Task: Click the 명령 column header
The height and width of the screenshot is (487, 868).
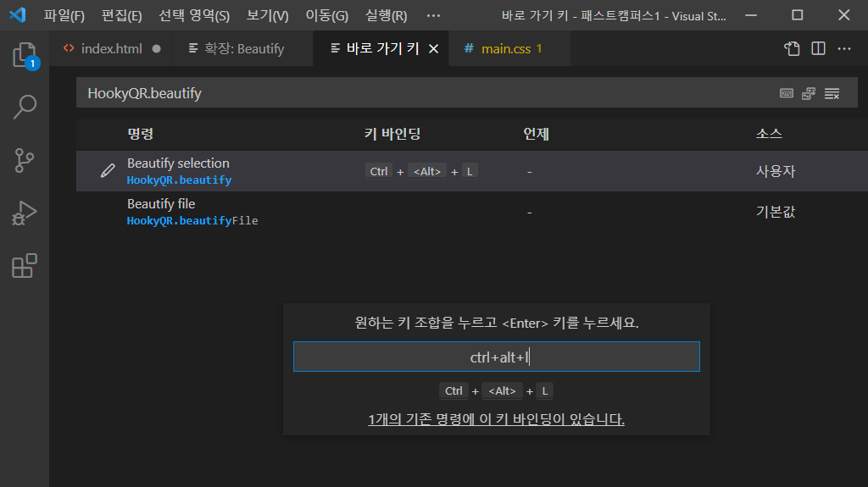Action: tap(140, 134)
